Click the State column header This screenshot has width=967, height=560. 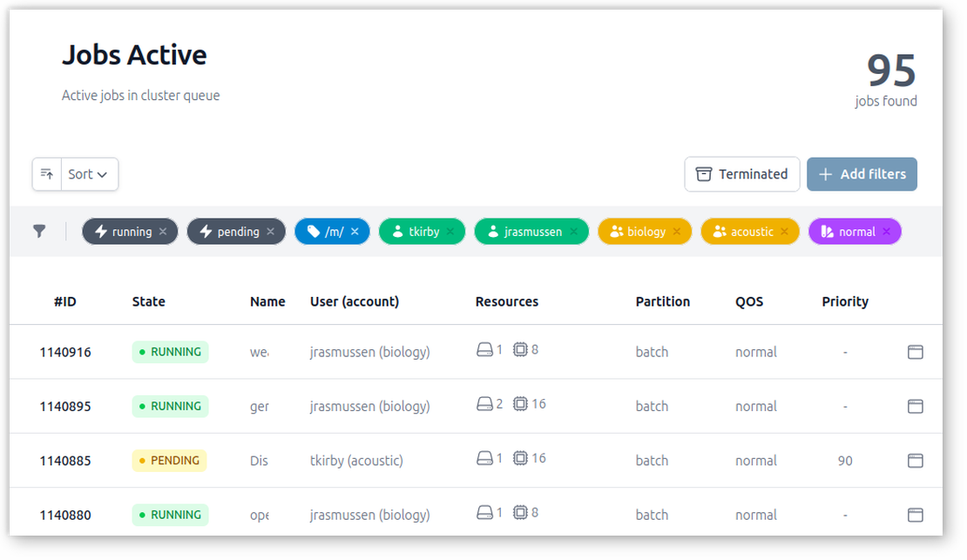click(149, 301)
